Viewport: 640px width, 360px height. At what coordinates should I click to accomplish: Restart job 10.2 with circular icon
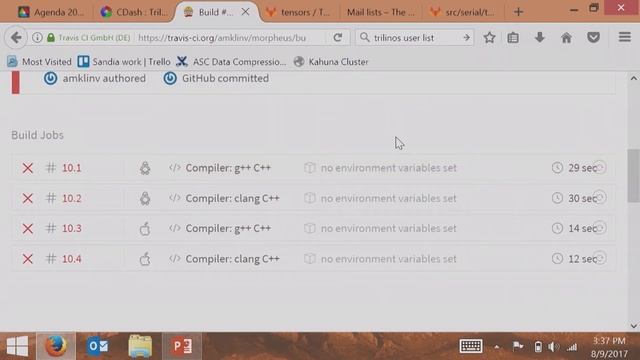[600, 198]
